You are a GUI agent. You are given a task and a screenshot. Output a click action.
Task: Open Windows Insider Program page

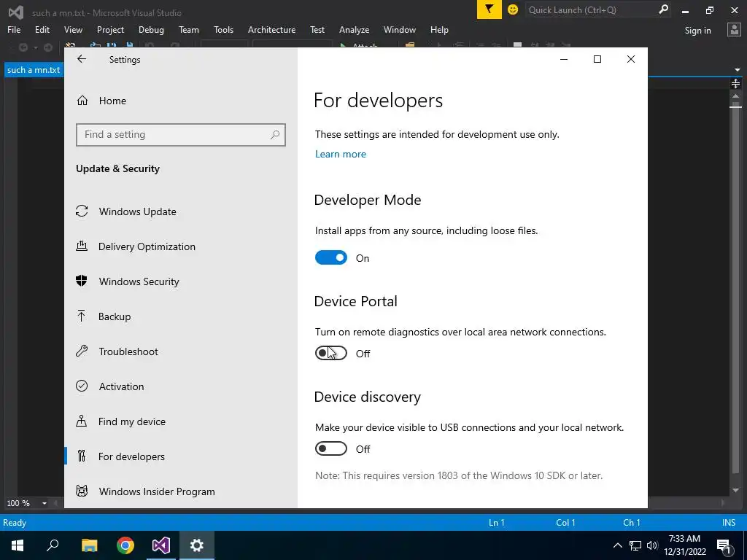click(157, 491)
